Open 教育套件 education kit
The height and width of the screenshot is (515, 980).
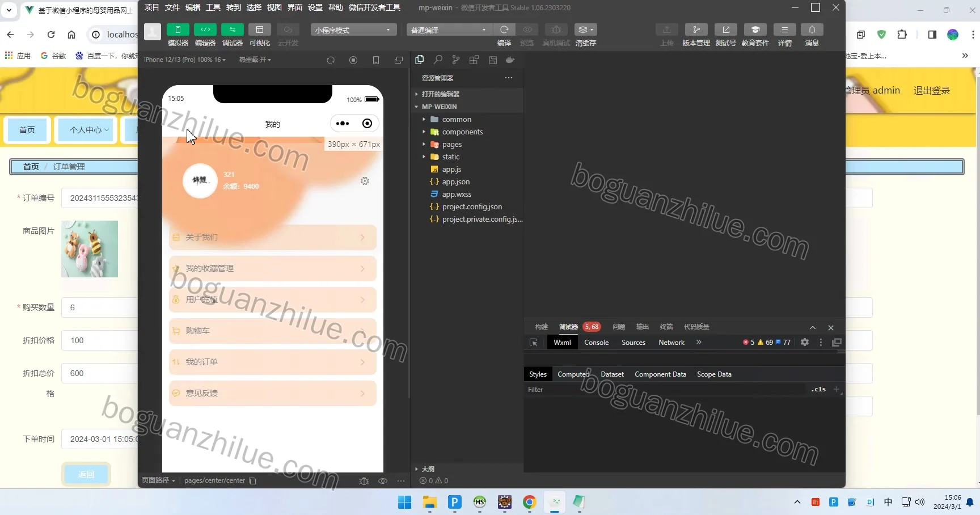tap(755, 29)
